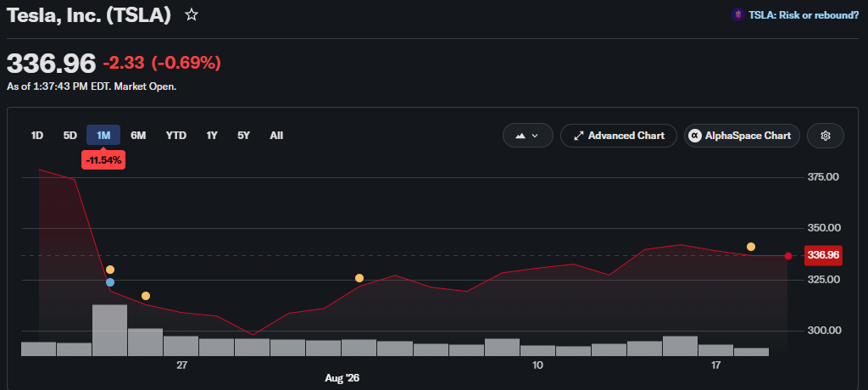Click the orange event marker right of the 17 label

751,247
